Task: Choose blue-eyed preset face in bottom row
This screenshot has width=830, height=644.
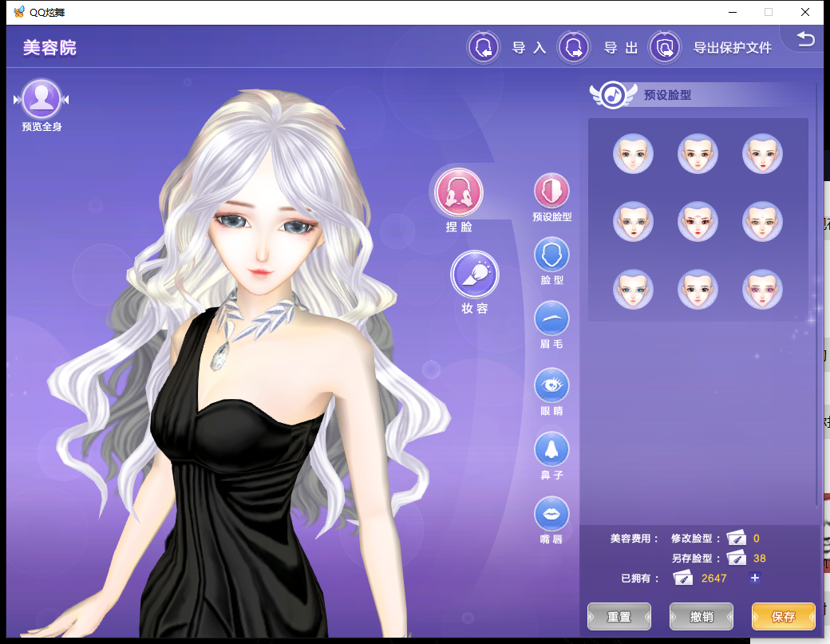Action: [633, 289]
